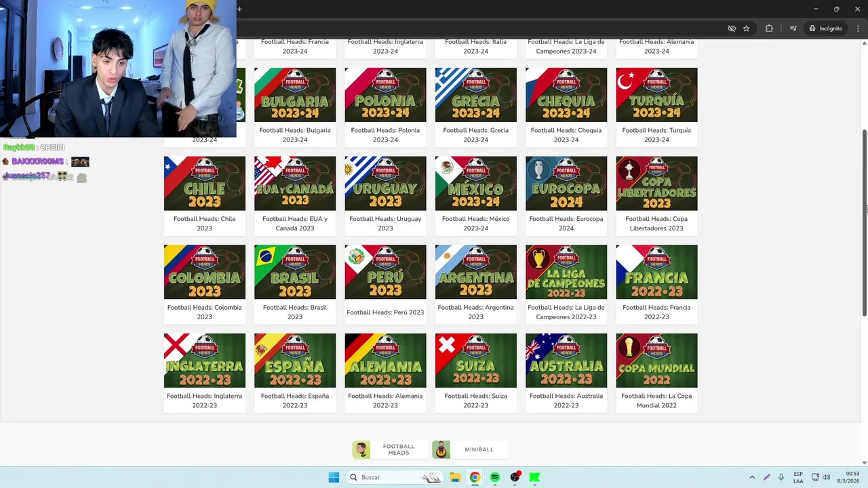Click the 'Football Heads: Argentina 2023' link
868x488 pixels.
click(x=475, y=312)
